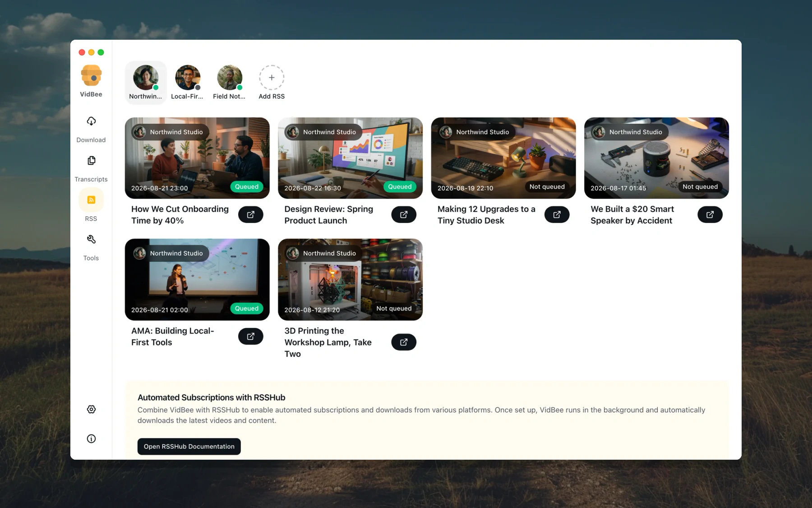Open the About info icon
Viewport: 812px width, 508px height.
(x=91, y=438)
